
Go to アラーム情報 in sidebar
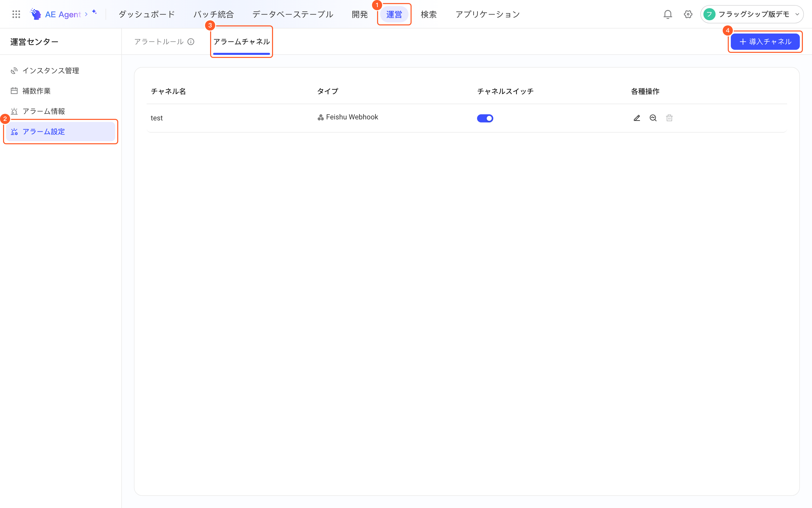point(60,111)
